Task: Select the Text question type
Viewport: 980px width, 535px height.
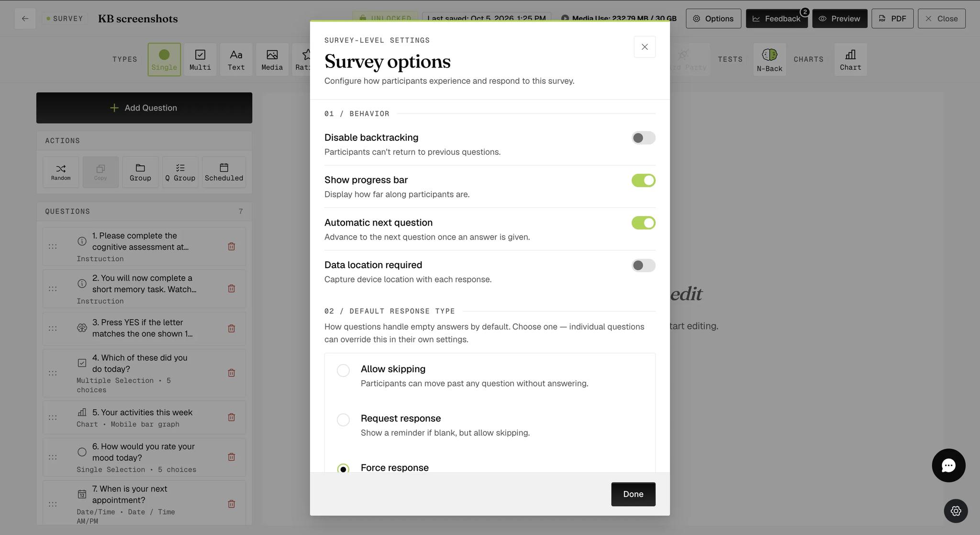Action: pos(236,59)
